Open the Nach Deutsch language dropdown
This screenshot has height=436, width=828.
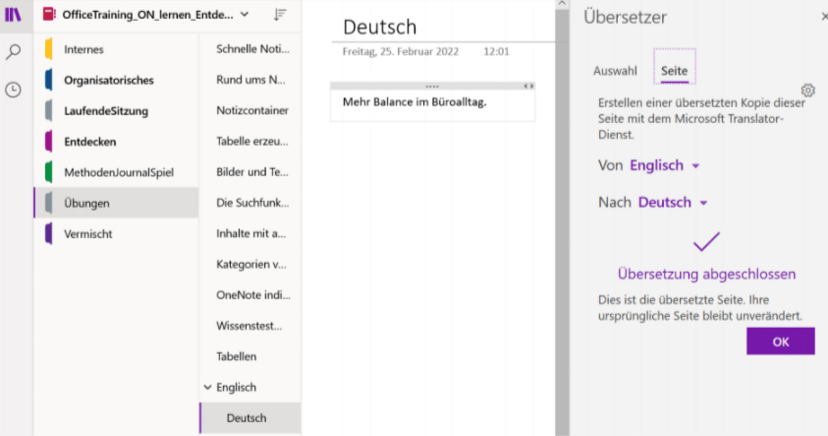point(673,202)
